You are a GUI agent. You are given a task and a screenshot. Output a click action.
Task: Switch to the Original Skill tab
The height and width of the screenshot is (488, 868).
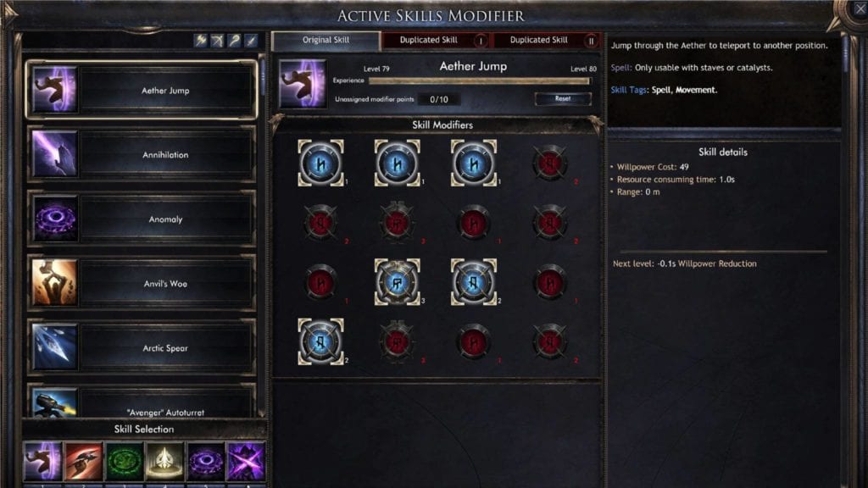click(x=326, y=41)
